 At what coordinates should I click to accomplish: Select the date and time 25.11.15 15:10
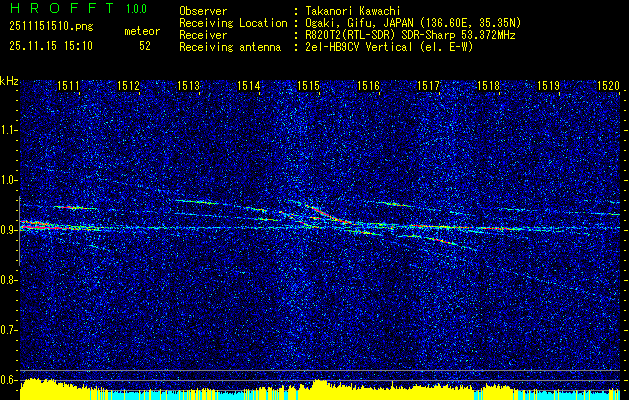pos(51,46)
